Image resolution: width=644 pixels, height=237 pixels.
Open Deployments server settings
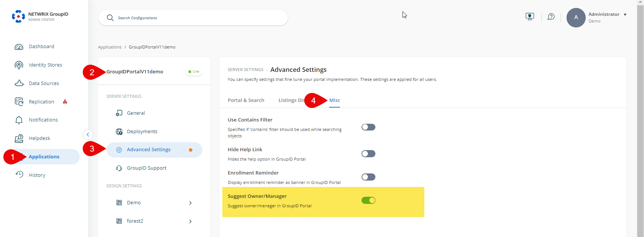click(142, 132)
